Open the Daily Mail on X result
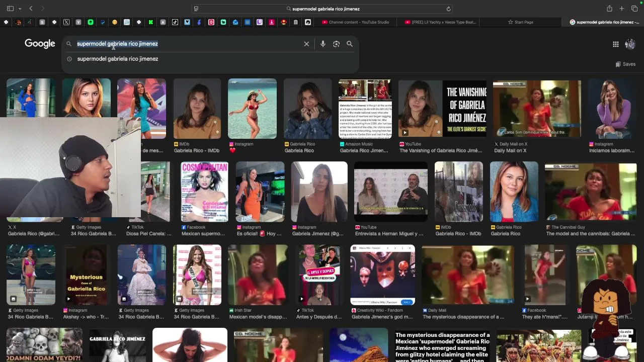The height and width of the screenshot is (362, 644). point(537,108)
